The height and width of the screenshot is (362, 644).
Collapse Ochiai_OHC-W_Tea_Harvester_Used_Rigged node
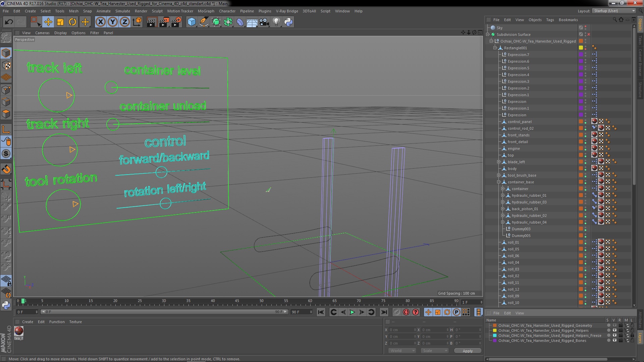(x=491, y=41)
